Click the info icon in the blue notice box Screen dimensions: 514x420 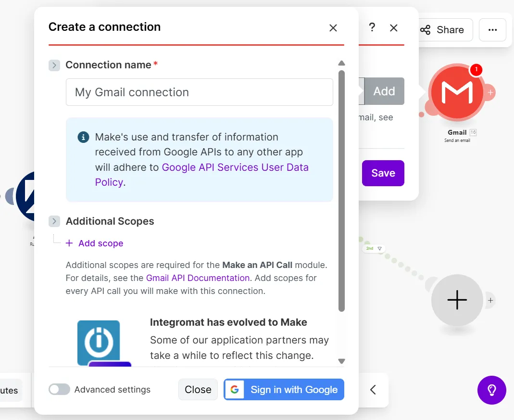click(83, 137)
